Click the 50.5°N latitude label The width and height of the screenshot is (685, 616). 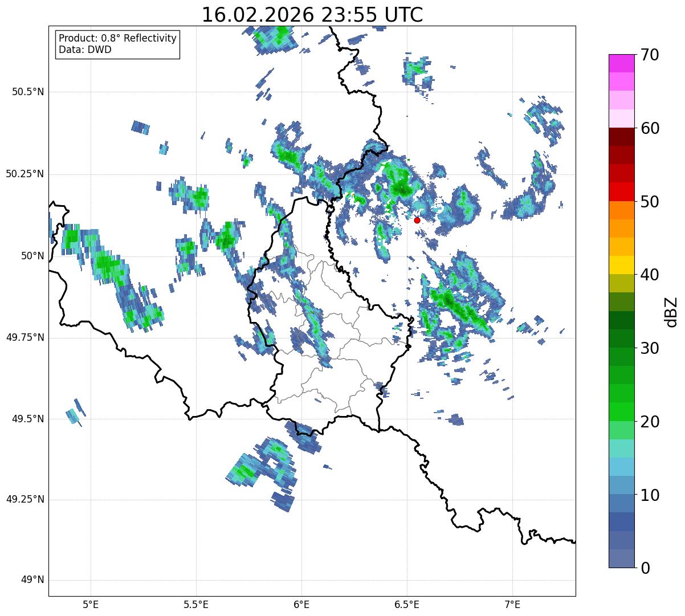tap(28, 92)
